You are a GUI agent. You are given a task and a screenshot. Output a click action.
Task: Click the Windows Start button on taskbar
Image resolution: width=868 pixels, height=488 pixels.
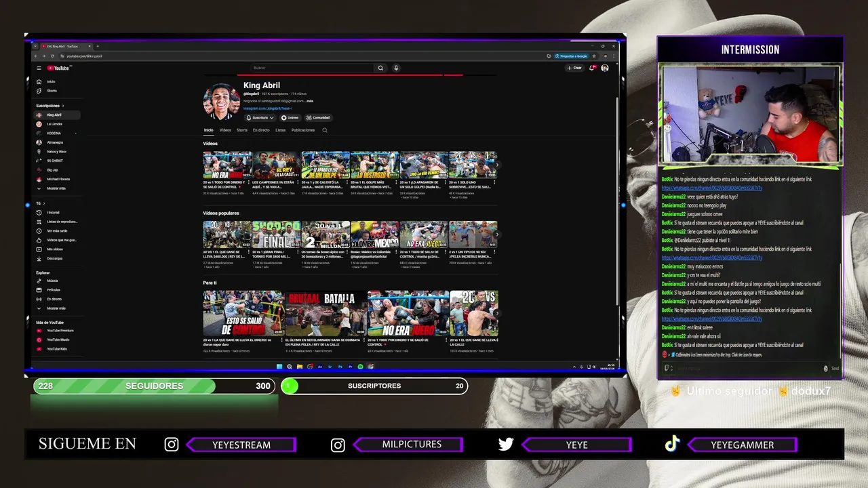(x=279, y=367)
